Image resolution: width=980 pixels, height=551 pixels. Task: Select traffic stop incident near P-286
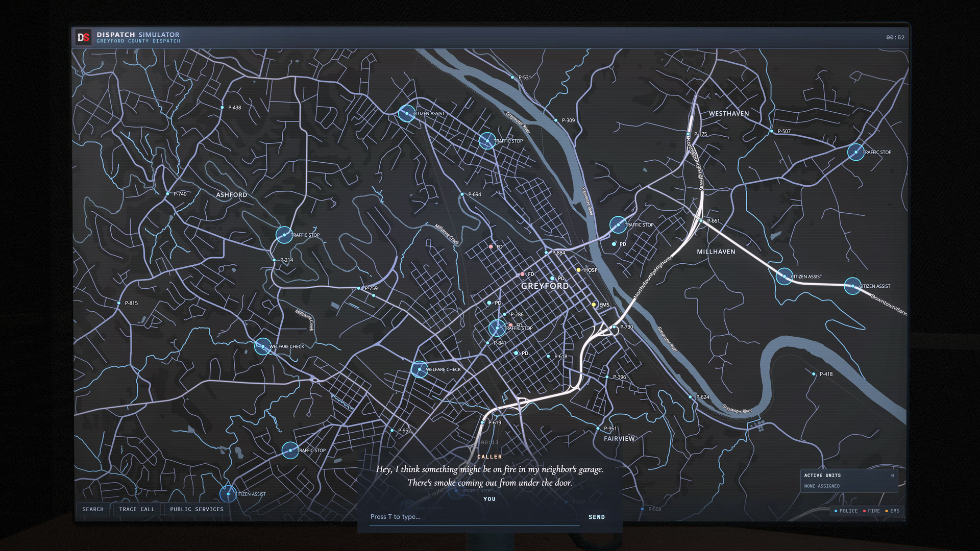click(497, 328)
